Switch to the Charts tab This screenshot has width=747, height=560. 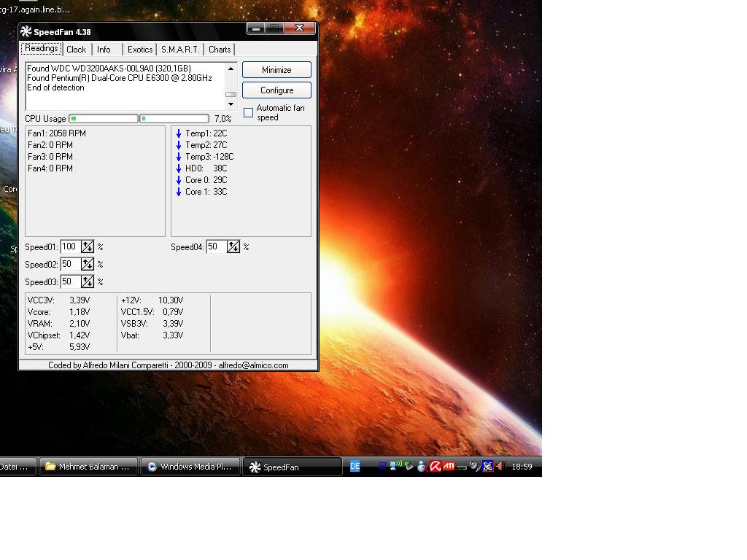click(220, 50)
